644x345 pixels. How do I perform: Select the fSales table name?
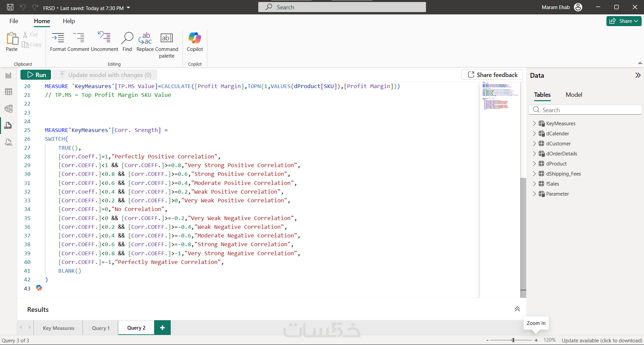pyautogui.click(x=552, y=184)
